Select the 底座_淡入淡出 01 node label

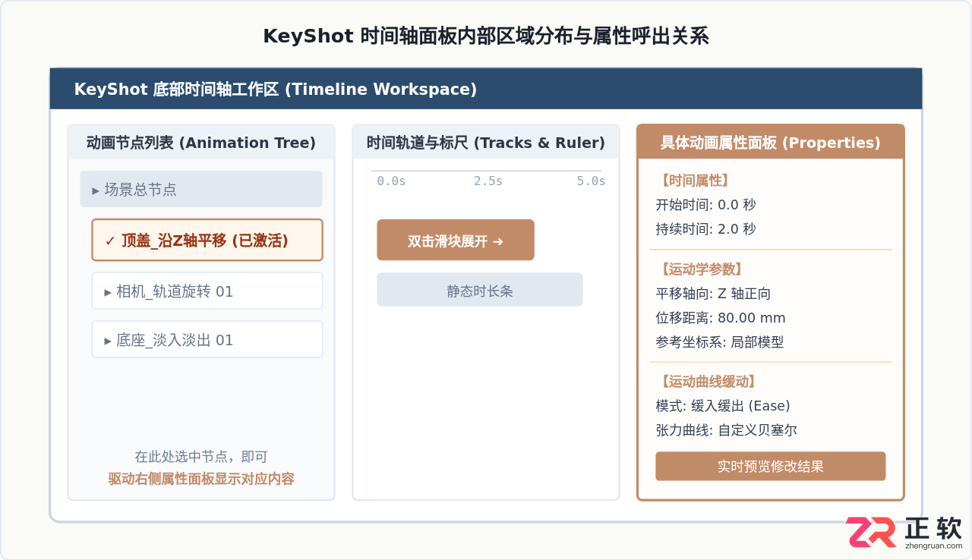175,340
